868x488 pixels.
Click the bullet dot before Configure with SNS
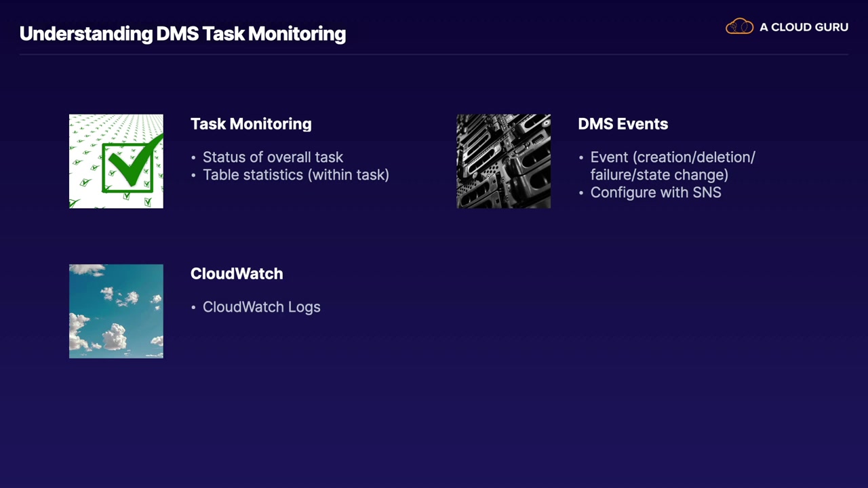581,193
